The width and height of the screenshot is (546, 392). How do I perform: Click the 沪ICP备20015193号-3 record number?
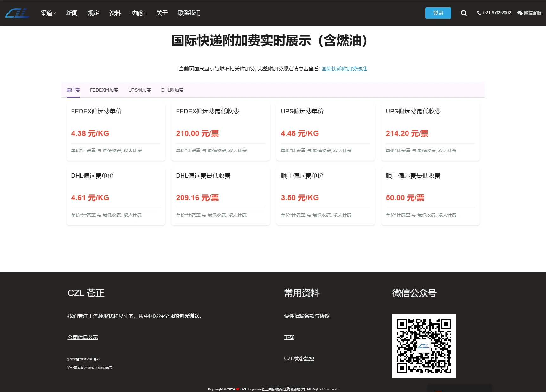click(x=83, y=359)
